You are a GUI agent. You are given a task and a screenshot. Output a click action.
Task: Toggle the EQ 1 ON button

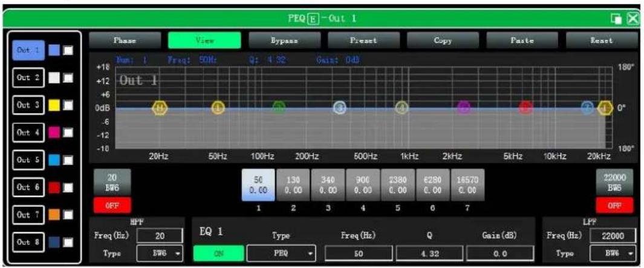pyautogui.click(x=218, y=253)
